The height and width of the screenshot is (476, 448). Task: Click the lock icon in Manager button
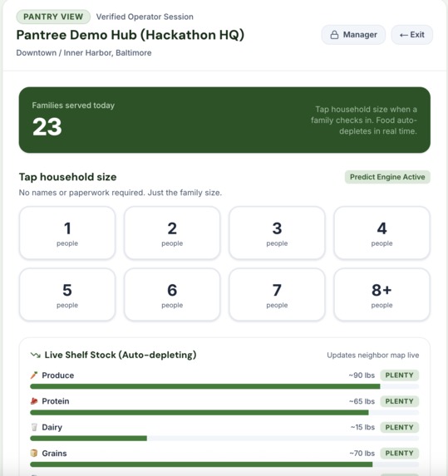click(x=334, y=35)
